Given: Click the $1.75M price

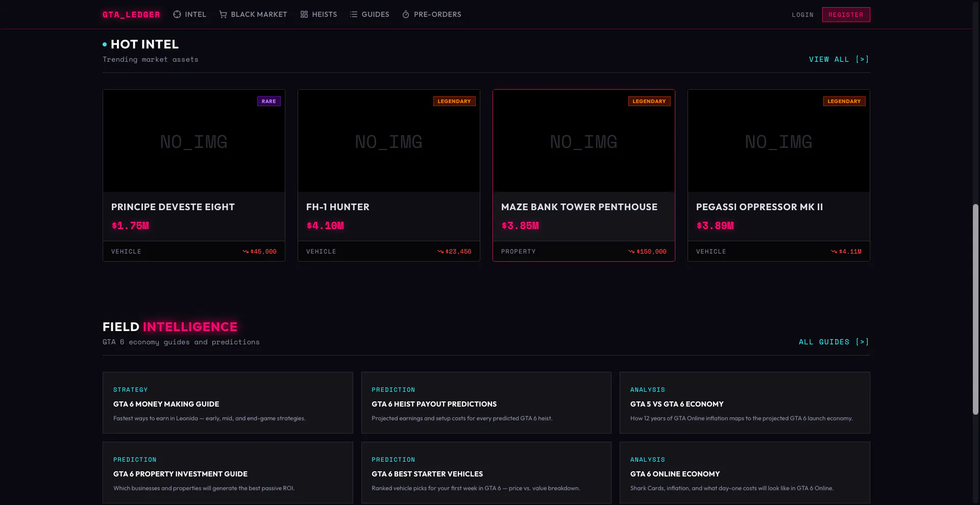Looking at the screenshot, I should (x=130, y=225).
